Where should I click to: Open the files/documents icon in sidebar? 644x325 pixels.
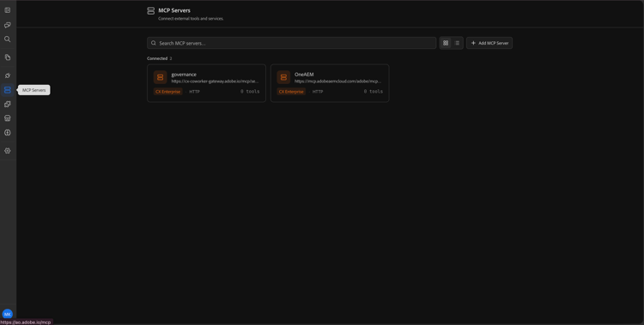(x=8, y=57)
